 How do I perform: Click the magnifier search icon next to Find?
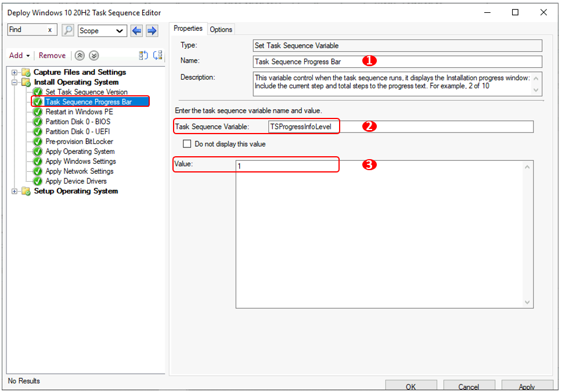[68, 30]
